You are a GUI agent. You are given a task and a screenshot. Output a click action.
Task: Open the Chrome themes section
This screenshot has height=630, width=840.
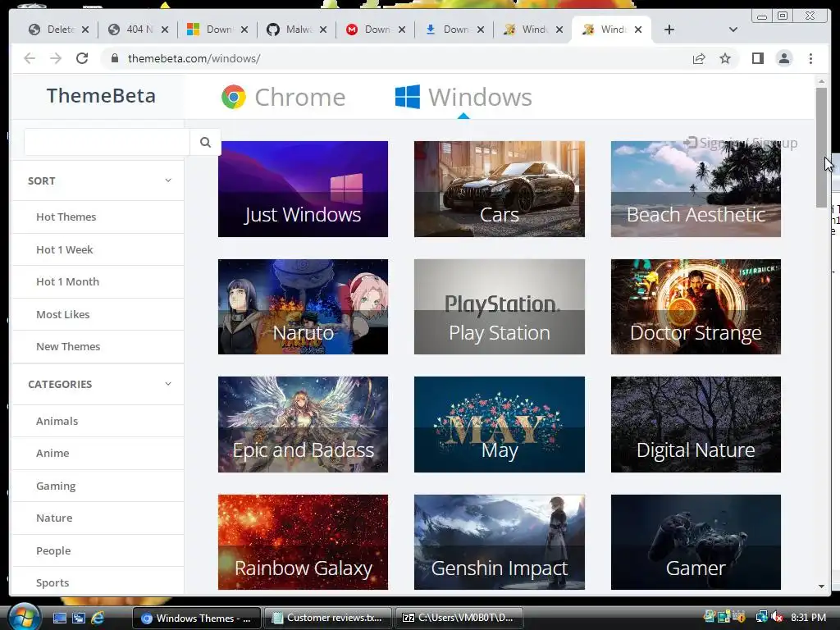pos(283,97)
